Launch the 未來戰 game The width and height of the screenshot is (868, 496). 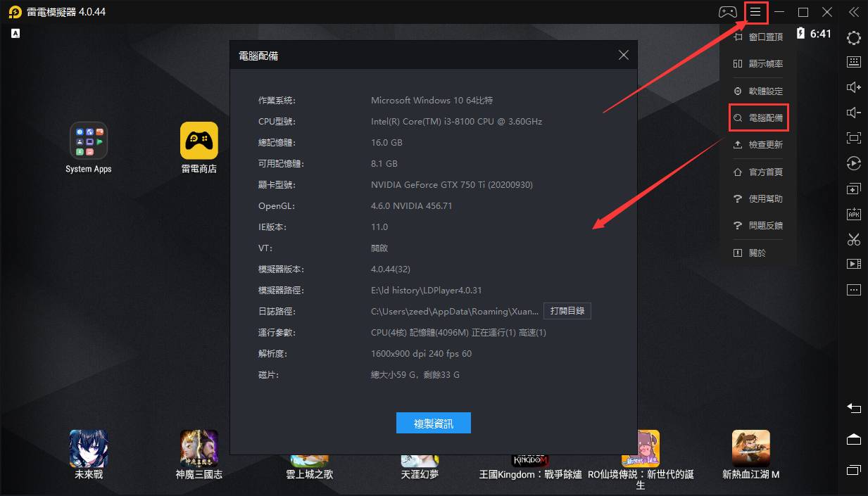[89, 454]
